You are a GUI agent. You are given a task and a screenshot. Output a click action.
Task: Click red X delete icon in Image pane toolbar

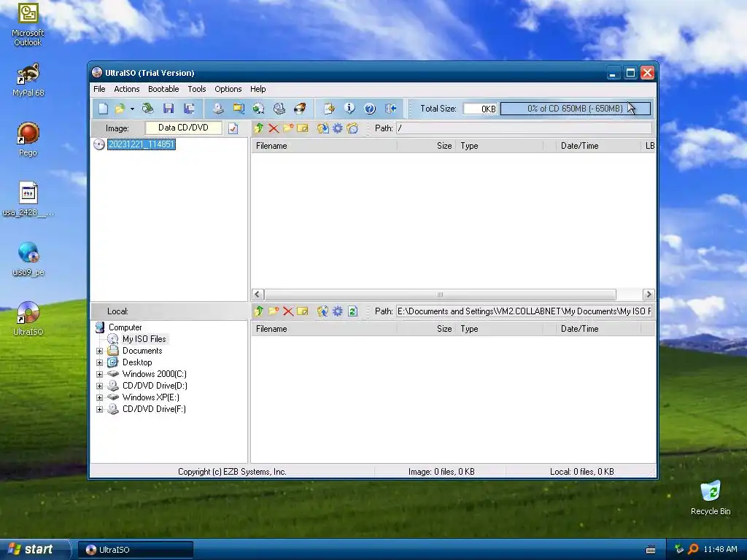point(274,128)
